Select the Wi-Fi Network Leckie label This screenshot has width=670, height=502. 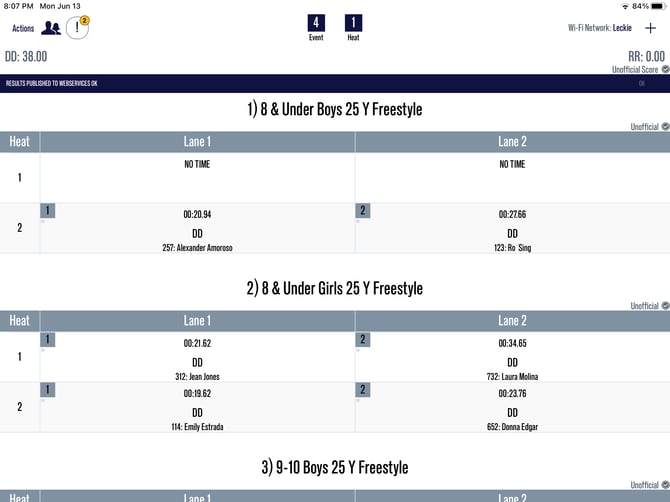(x=599, y=28)
